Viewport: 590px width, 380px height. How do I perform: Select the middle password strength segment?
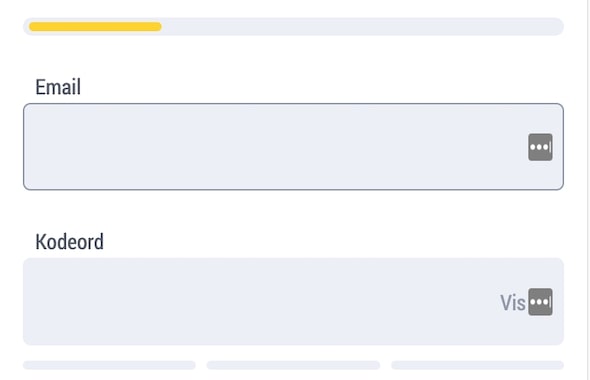click(293, 365)
